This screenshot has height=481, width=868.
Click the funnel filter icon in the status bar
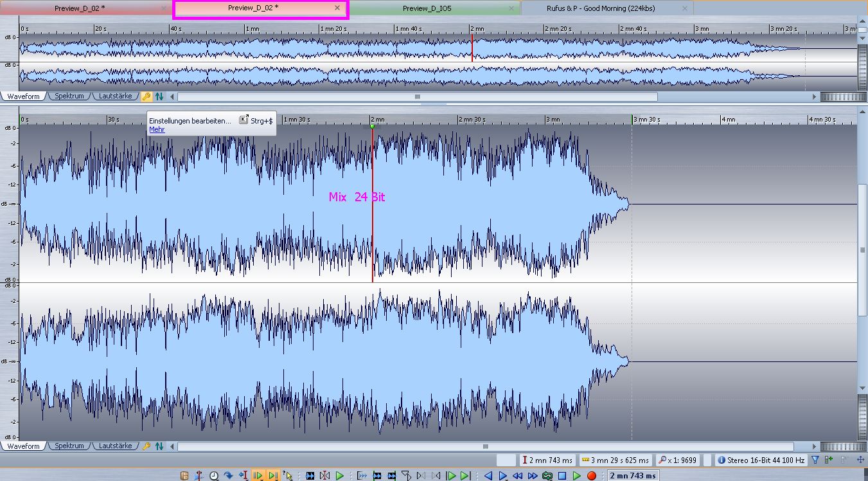(x=815, y=460)
